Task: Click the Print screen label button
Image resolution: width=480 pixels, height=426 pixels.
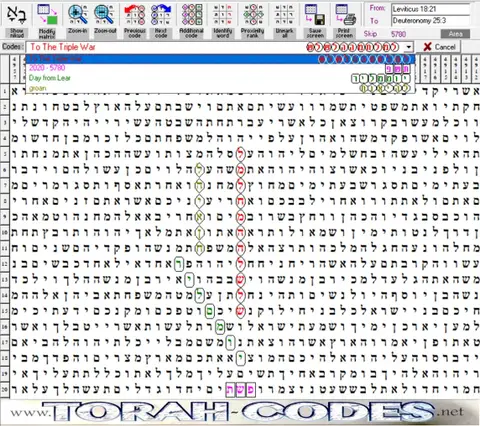Action: (x=345, y=33)
